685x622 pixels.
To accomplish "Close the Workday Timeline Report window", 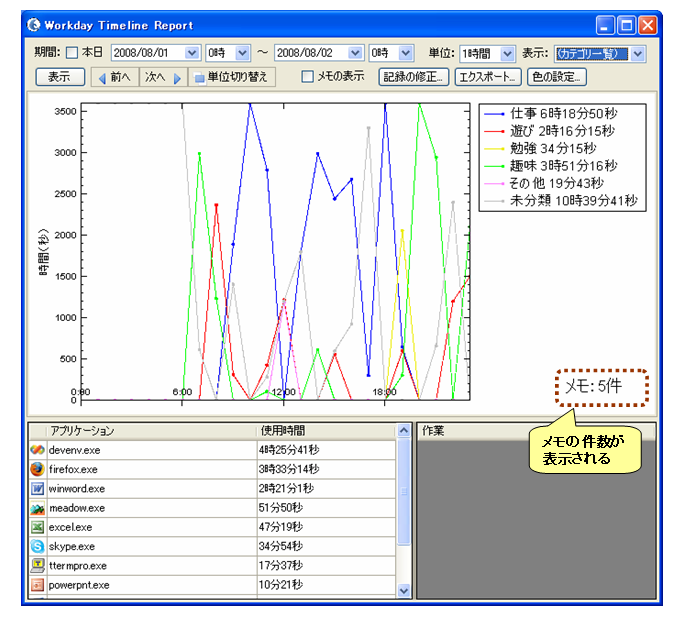I will [x=648, y=25].
